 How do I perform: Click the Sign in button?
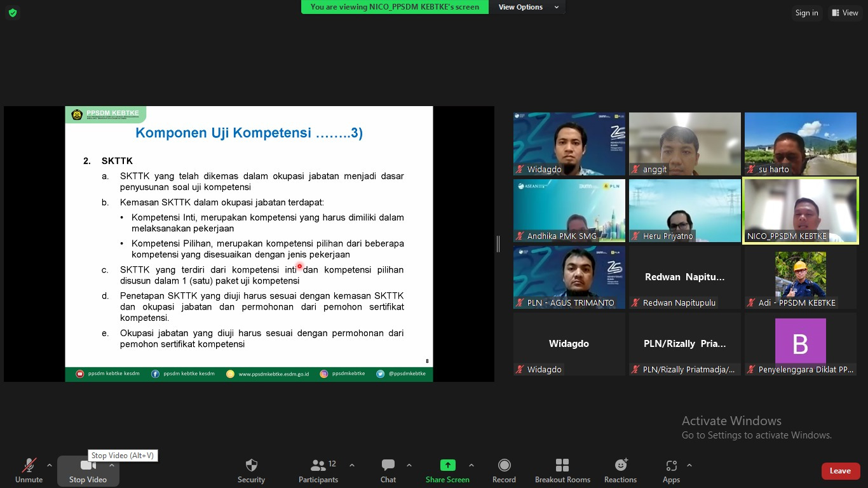806,13
